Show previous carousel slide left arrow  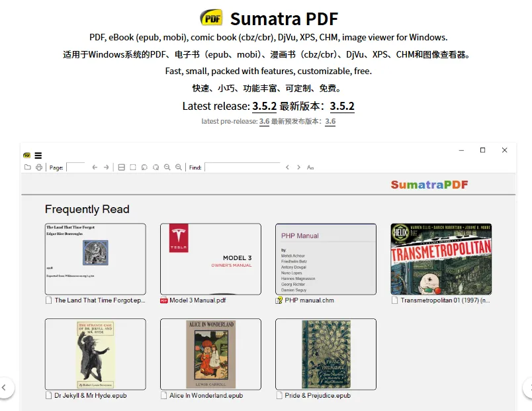(4, 387)
